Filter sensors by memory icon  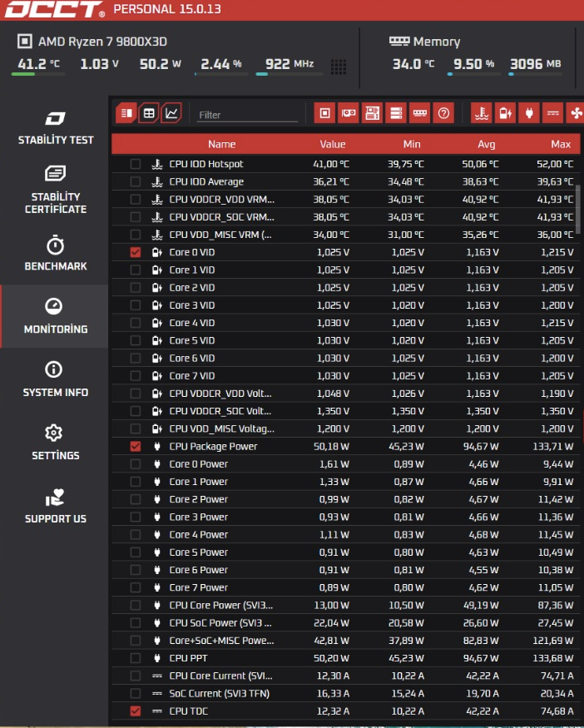419,113
